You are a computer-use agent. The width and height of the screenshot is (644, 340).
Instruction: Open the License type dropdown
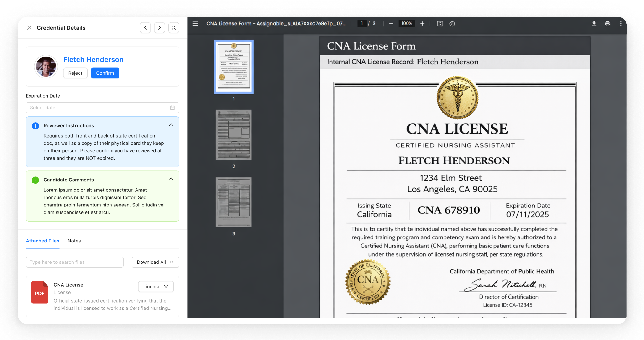[156, 287]
